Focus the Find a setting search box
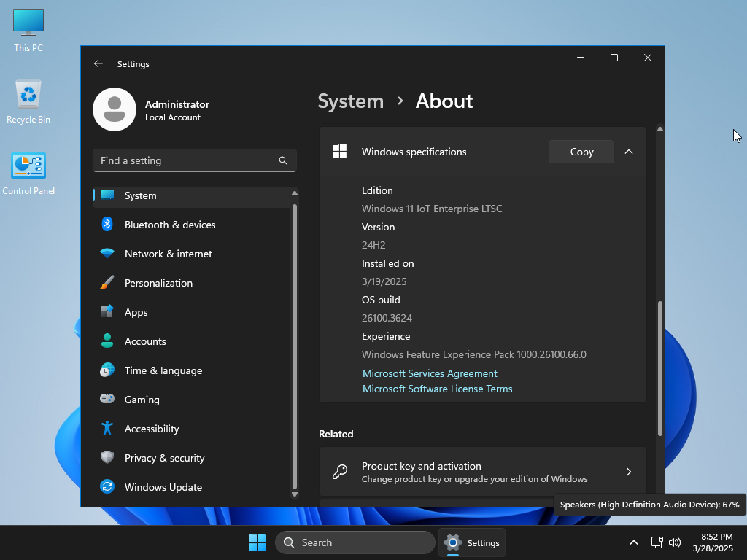The width and height of the screenshot is (747, 560). pyautogui.click(x=194, y=160)
